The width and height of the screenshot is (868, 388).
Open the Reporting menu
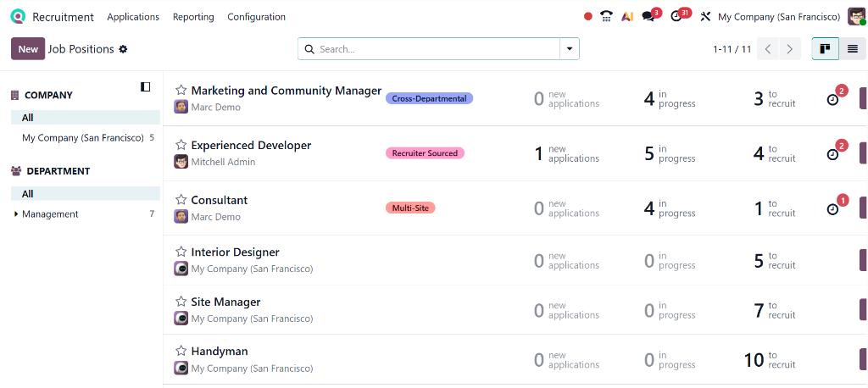pos(193,17)
